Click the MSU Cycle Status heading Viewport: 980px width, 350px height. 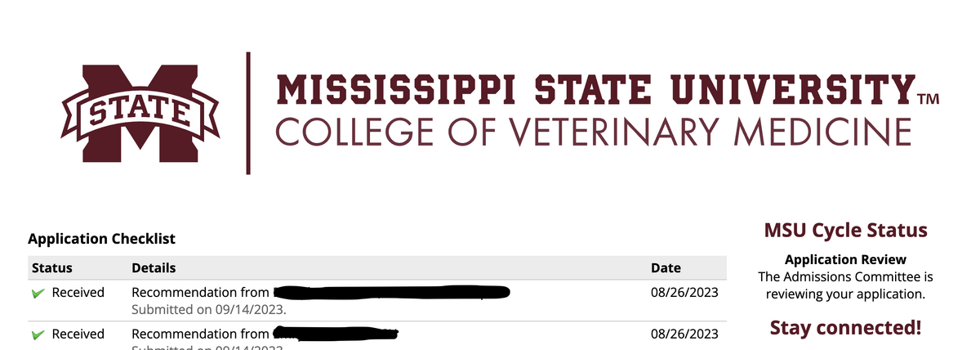coord(845,230)
